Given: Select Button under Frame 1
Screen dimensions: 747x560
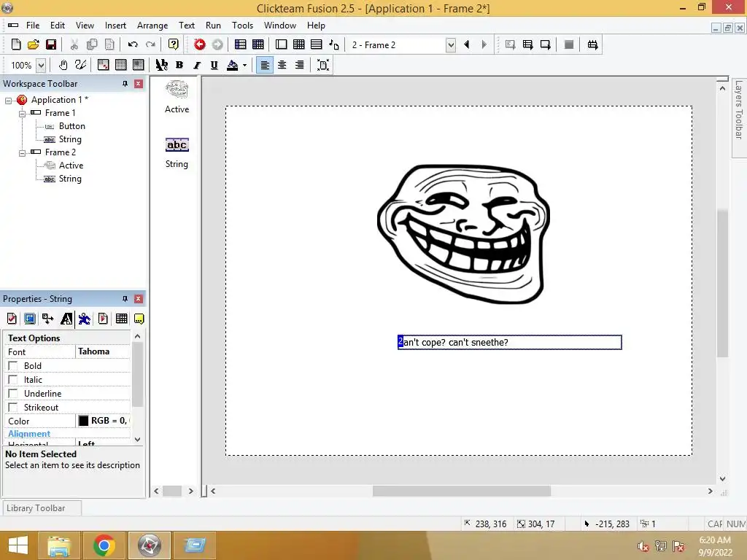Looking at the screenshot, I should 72,126.
